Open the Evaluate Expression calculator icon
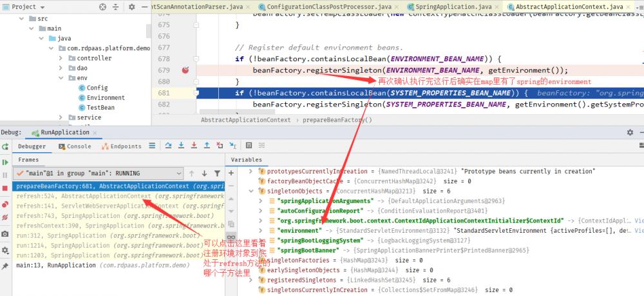This screenshot has height=296, width=644. (x=249, y=146)
